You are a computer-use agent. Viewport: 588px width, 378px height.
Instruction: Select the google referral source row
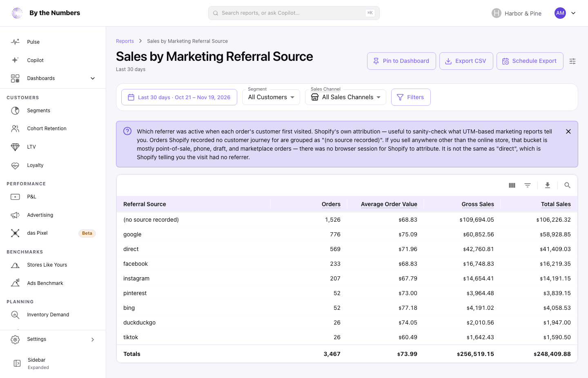347,234
